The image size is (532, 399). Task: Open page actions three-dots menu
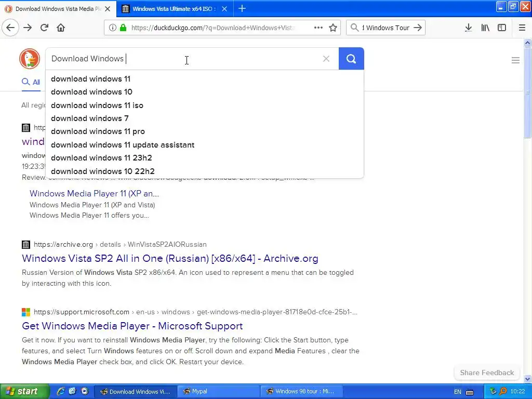click(x=318, y=28)
